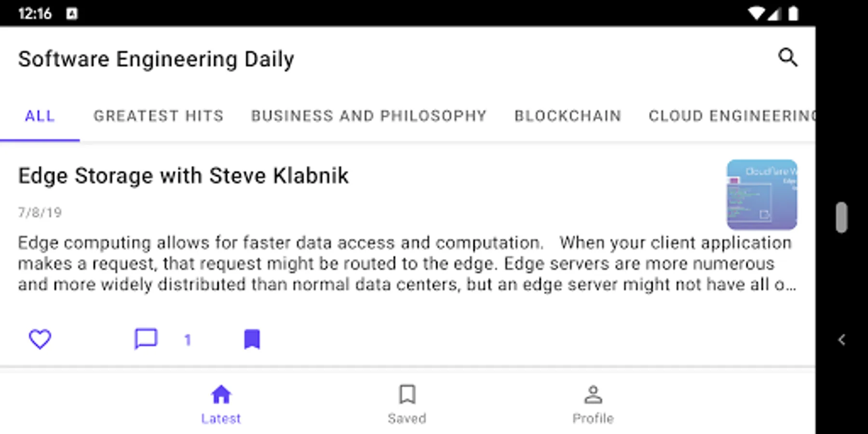Click the Edge Storage episode thumbnail image
The image size is (868, 434).
pyautogui.click(x=761, y=195)
